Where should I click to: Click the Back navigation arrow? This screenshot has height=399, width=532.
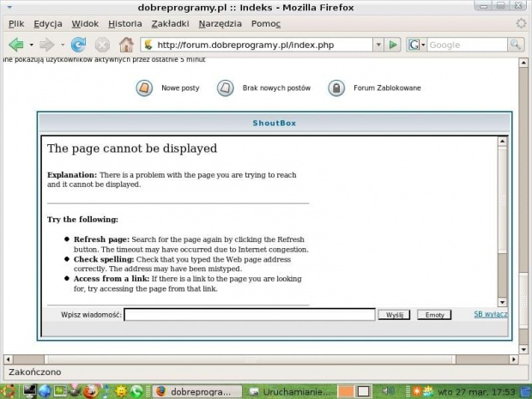pyautogui.click(x=15, y=44)
